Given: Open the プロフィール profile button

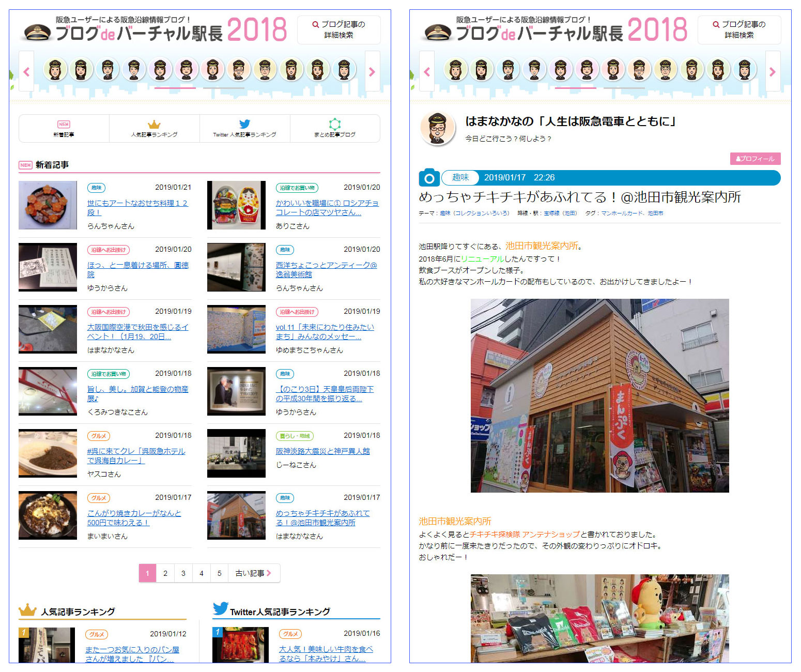Looking at the screenshot, I should [756, 159].
